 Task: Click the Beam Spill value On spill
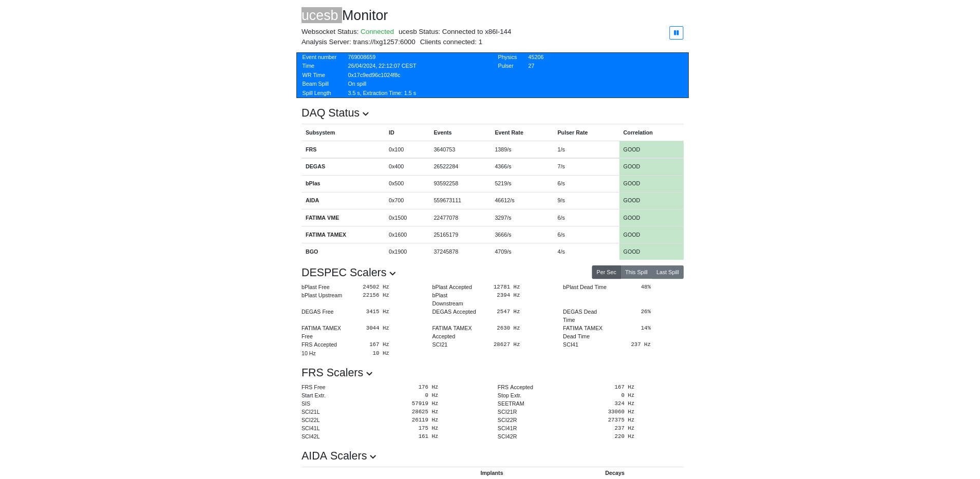(x=357, y=84)
